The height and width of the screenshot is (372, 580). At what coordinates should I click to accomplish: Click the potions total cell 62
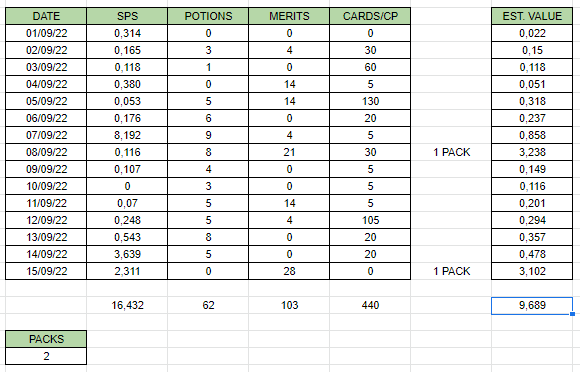click(x=208, y=305)
